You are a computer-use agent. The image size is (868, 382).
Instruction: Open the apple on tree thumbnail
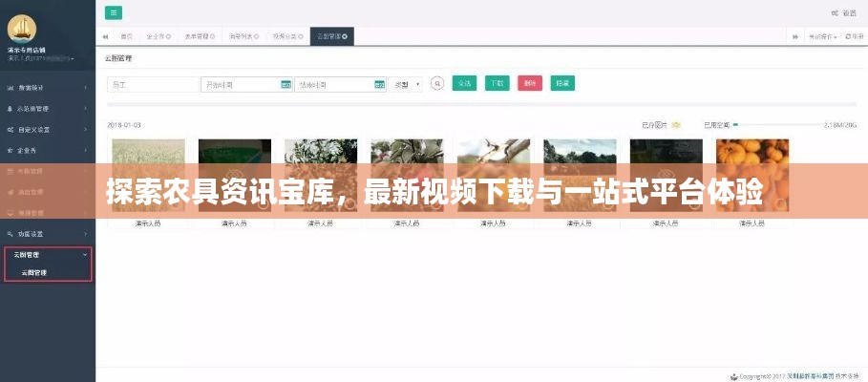(x=408, y=176)
